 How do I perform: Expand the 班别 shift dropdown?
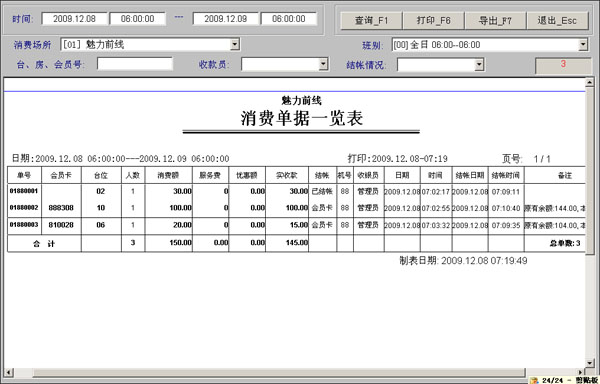(x=583, y=45)
